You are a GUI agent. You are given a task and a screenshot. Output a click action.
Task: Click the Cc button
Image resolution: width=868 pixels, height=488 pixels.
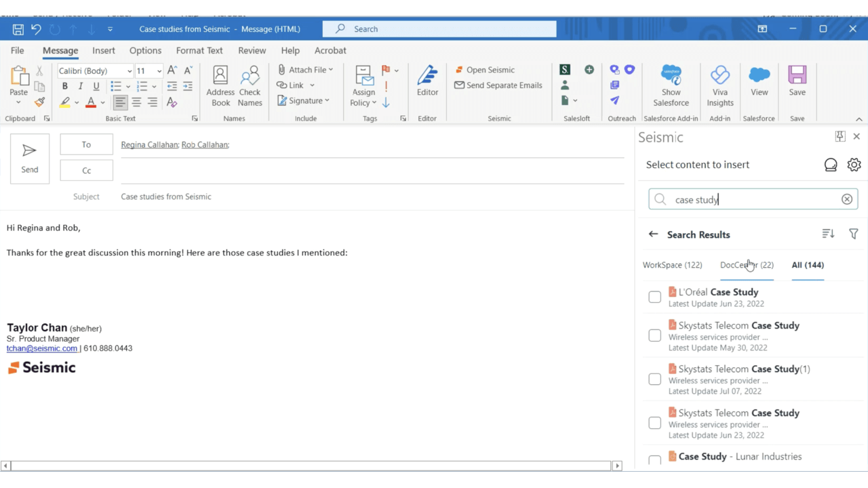[86, 170]
